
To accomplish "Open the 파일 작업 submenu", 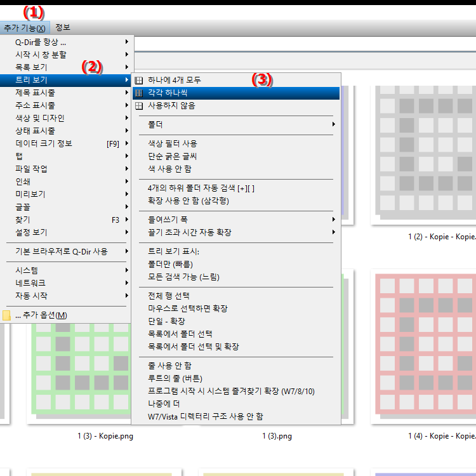I will 66,169.
